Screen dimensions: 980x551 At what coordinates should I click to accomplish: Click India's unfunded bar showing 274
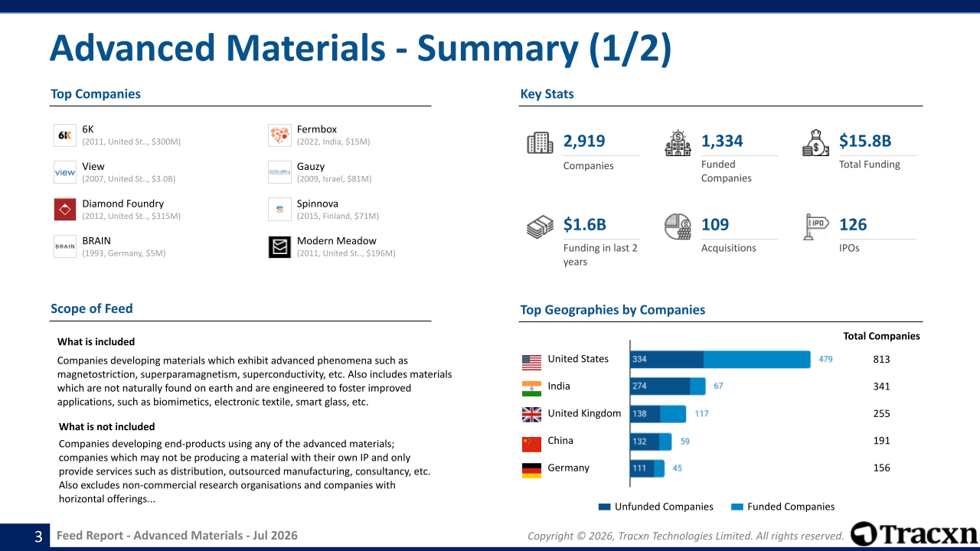coord(660,386)
